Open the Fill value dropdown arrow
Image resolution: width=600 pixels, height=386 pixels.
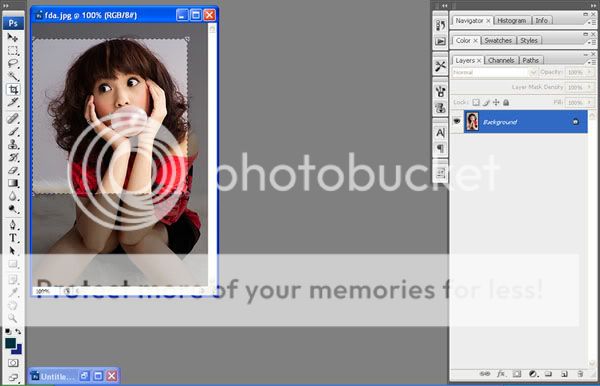[590, 103]
